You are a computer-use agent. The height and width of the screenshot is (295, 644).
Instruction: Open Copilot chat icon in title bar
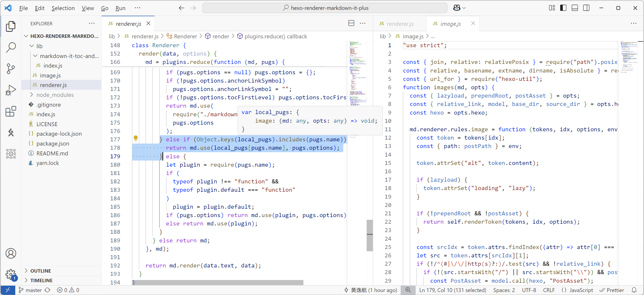pos(457,8)
